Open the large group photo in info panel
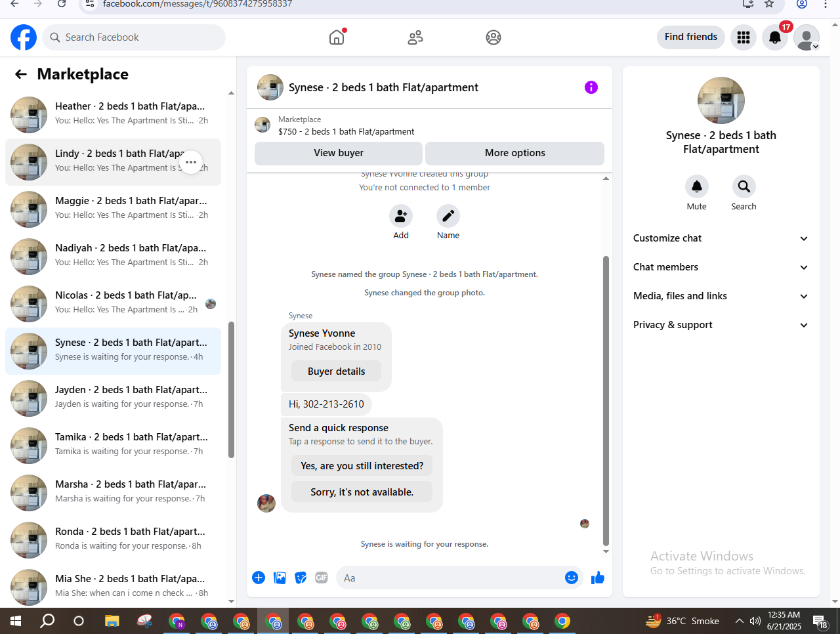Viewport: 840px width, 634px height. coord(721,100)
